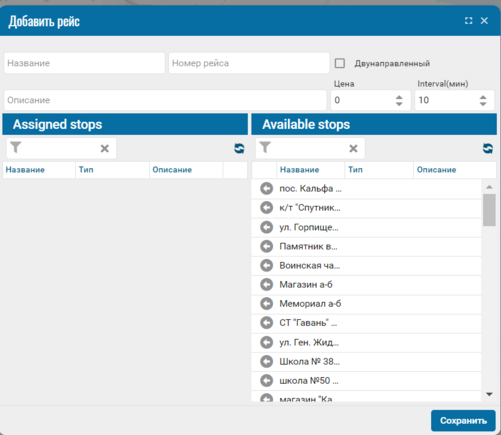
Task: Enable the Двунаправленный checkbox
Action: [x=340, y=63]
